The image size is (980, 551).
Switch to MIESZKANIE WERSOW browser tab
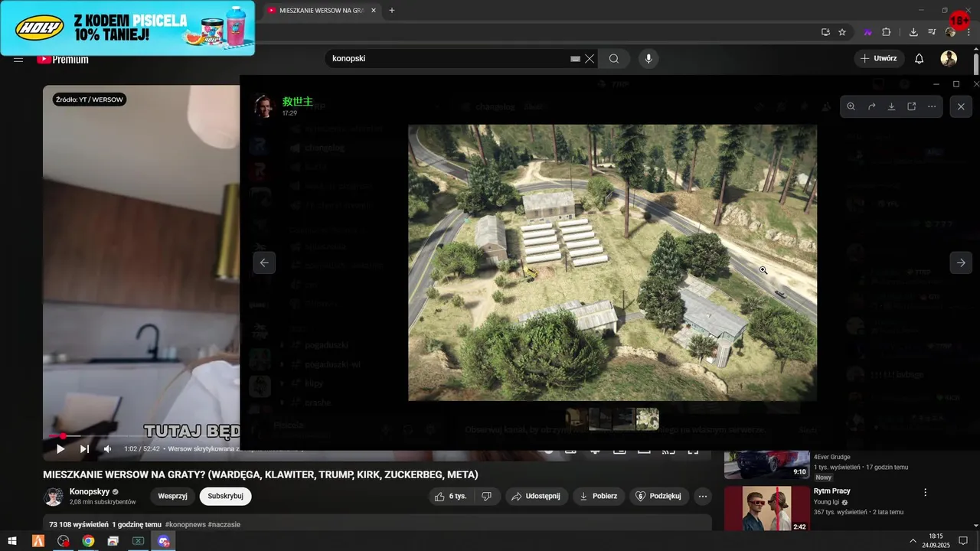pyautogui.click(x=322, y=11)
